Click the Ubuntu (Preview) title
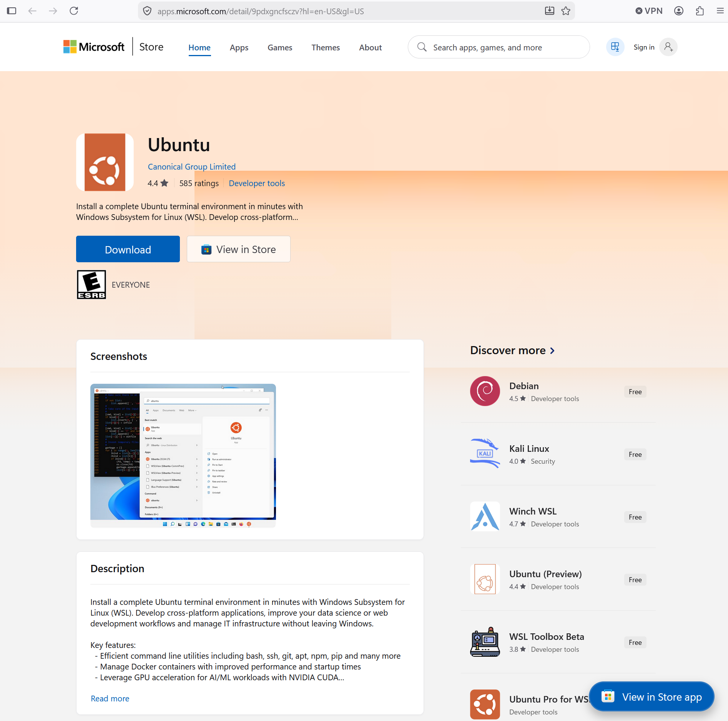The width and height of the screenshot is (728, 721). pos(545,574)
